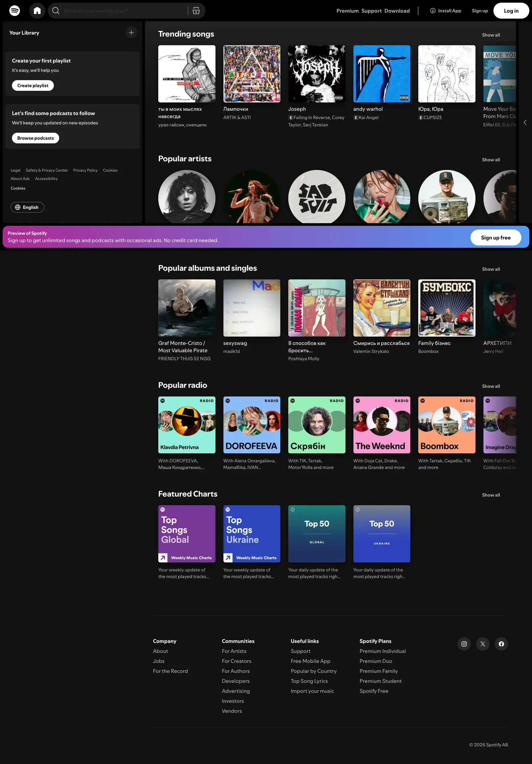This screenshot has width=532, height=764.
Task: Open the SadSvit artist avatar
Action: (317, 197)
